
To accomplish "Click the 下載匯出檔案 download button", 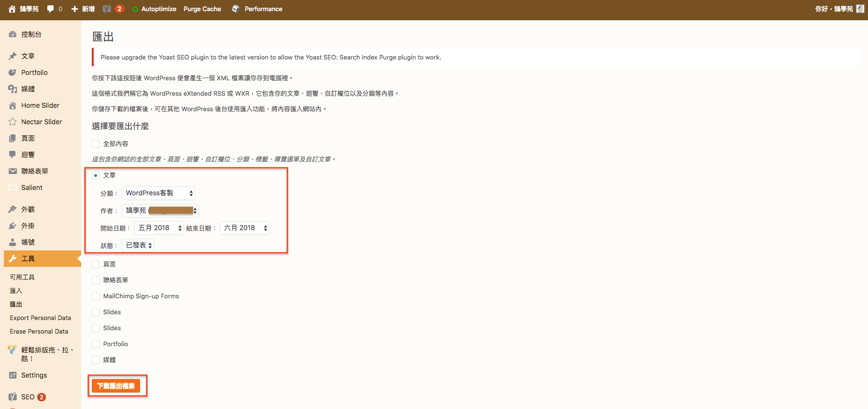I will tap(116, 386).
